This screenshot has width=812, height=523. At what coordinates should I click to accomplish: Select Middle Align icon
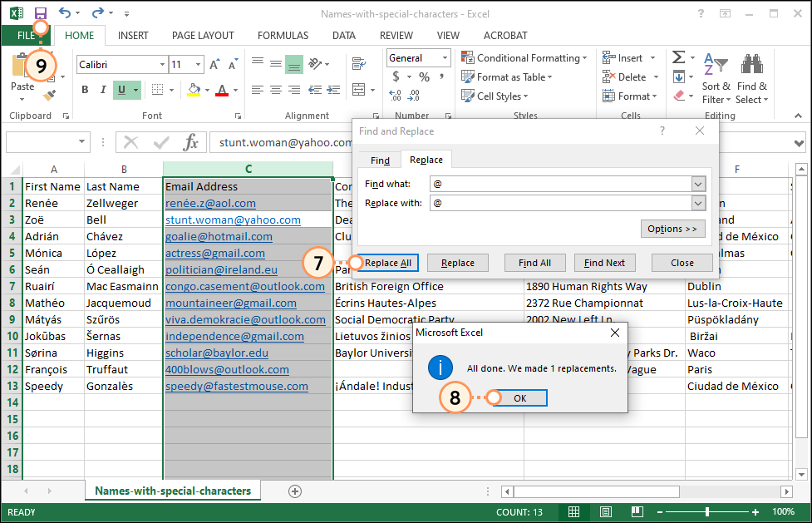tap(276, 63)
